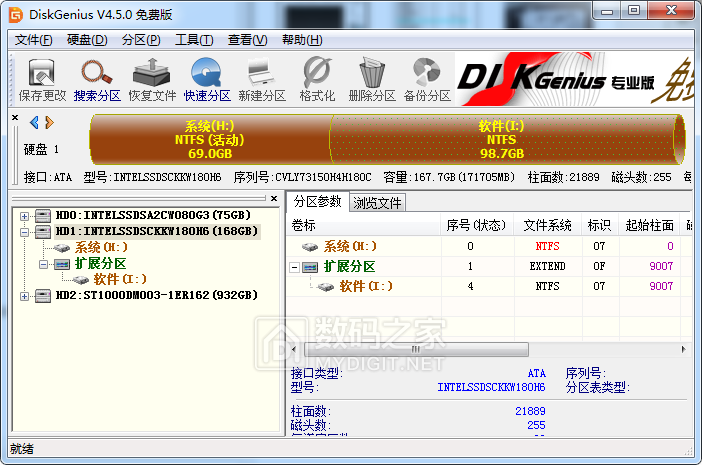Image resolution: width=702 pixels, height=465 pixels.
Task: Click the start cylinder value 0
Action: [x=670, y=246]
